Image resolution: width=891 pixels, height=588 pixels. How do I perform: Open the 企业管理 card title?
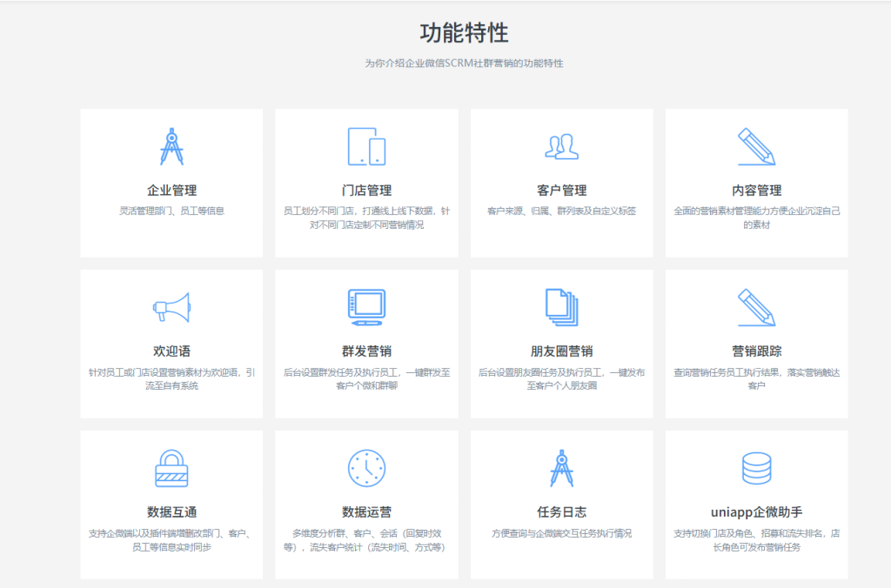(171, 190)
